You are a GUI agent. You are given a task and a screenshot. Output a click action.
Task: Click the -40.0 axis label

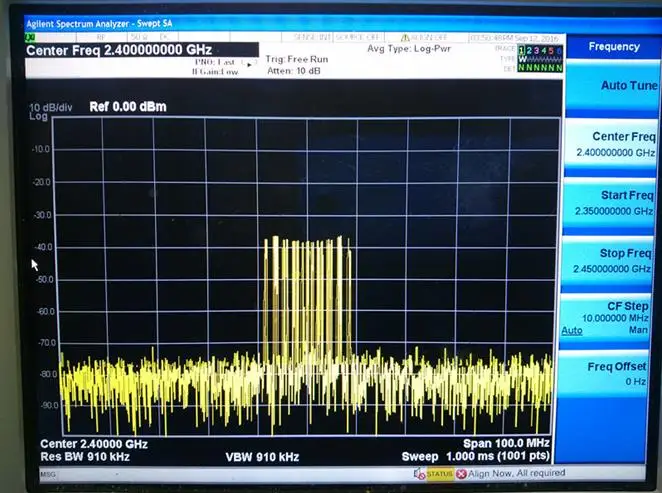coord(43,247)
